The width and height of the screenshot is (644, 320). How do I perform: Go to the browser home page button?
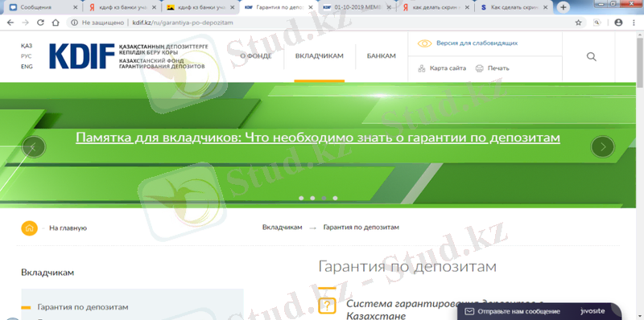[56, 23]
